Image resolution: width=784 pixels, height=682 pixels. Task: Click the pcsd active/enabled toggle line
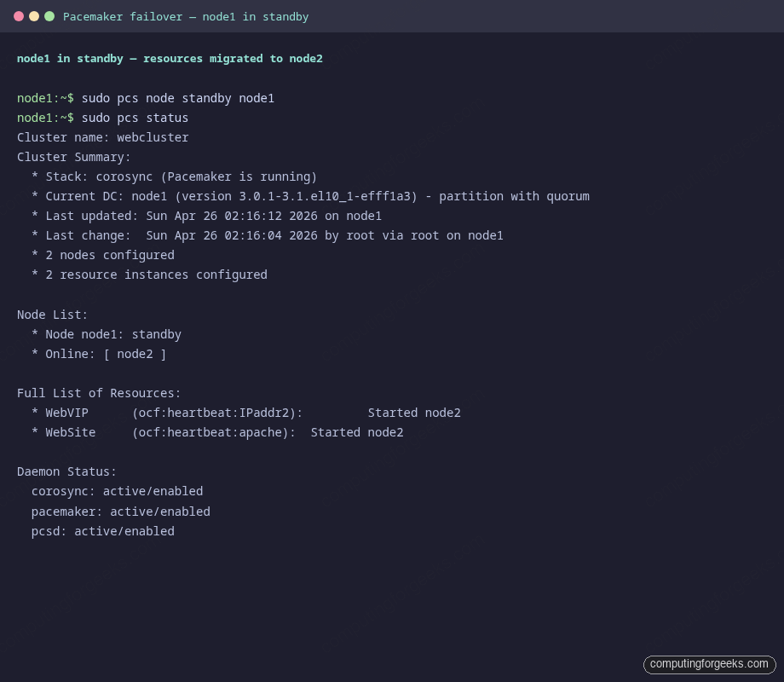(x=102, y=531)
